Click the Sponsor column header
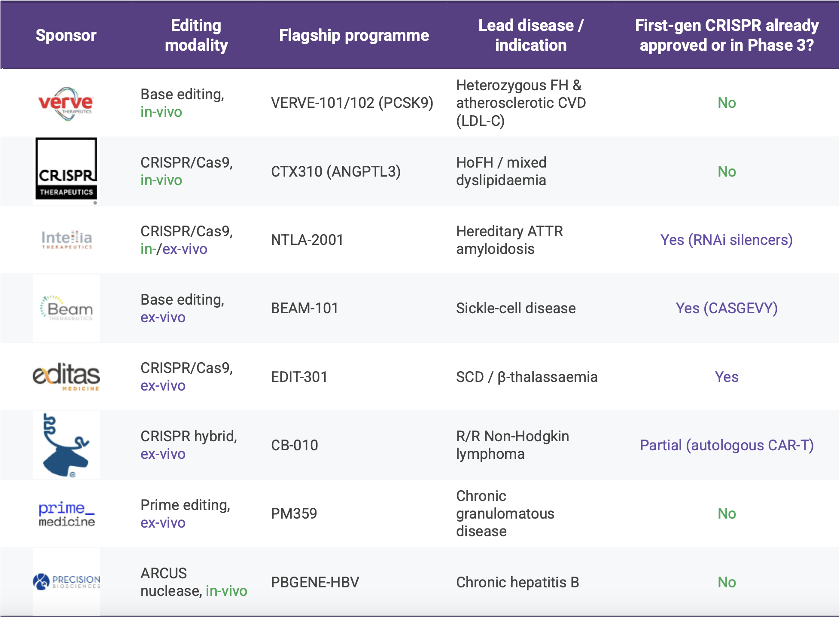840x617 pixels. pos(66,35)
